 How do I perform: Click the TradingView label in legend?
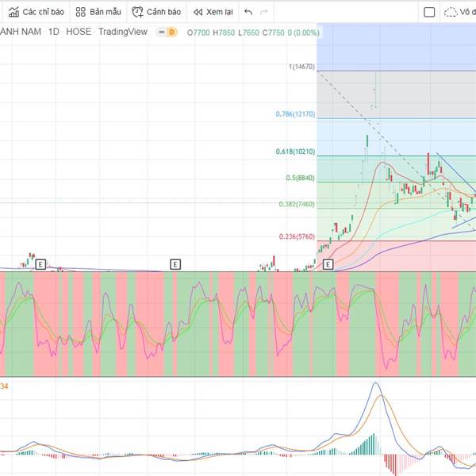click(123, 32)
